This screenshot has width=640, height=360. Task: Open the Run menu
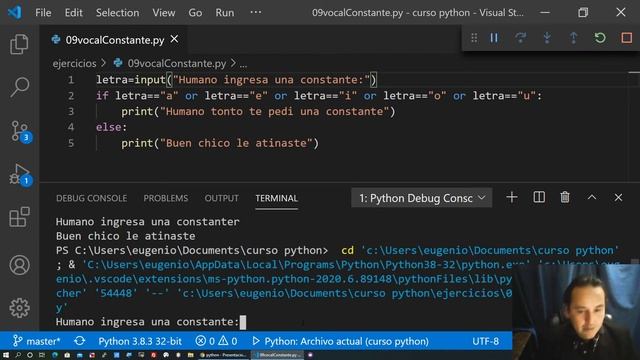[225, 13]
